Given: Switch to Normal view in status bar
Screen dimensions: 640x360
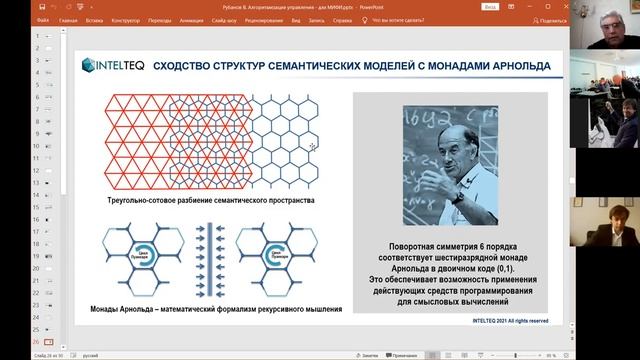Looking at the screenshot, I should tap(432, 356).
